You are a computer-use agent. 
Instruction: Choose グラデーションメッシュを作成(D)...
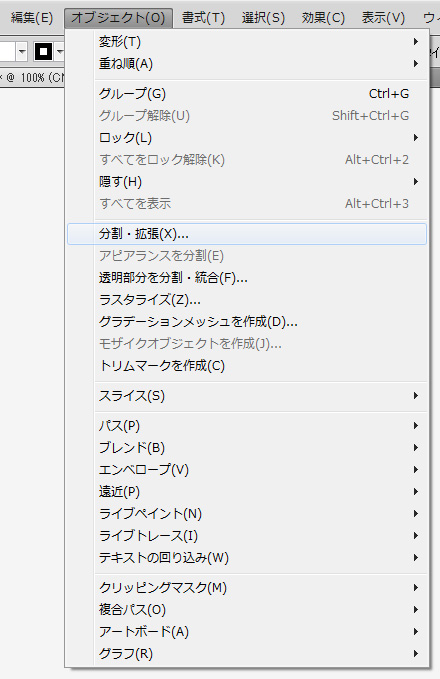[x=247, y=322]
